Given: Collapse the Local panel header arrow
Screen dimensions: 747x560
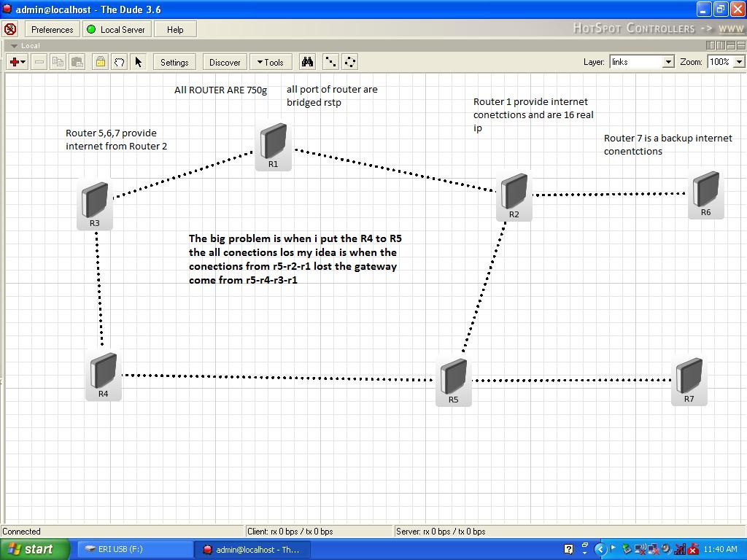Looking at the screenshot, I should tap(15, 46).
